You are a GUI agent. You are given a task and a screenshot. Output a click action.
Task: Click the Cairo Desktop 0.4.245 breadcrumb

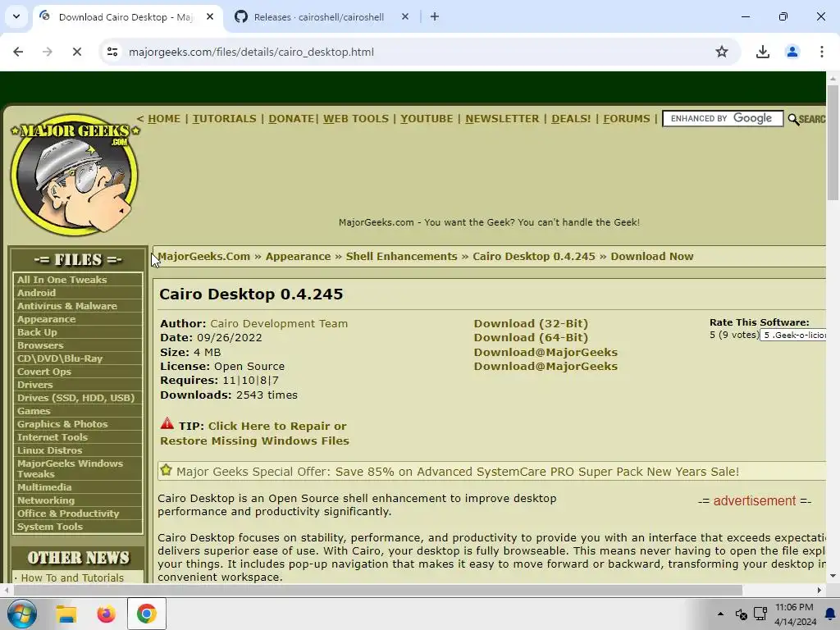[x=533, y=256]
